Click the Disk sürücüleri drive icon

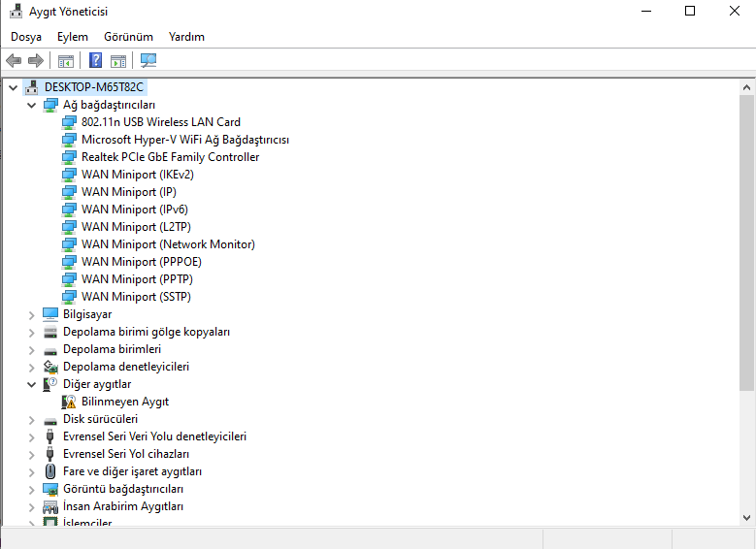pyautogui.click(x=50, y=420)
